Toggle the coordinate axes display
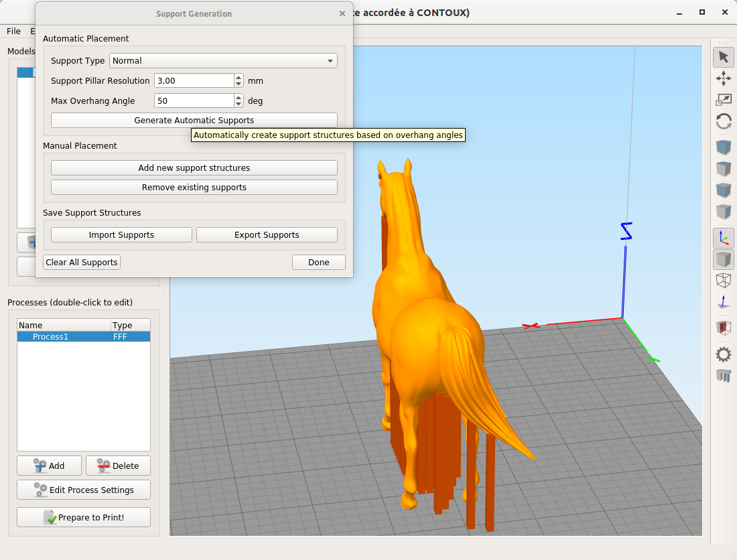This screenshot has width=737, height=560. tap(723, 238)
